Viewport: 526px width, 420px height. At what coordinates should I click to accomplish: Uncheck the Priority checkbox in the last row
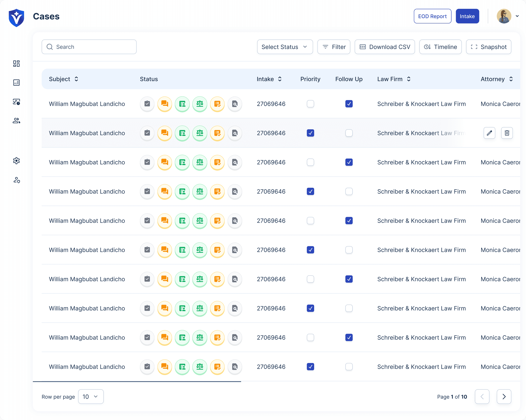pos(310,367)
